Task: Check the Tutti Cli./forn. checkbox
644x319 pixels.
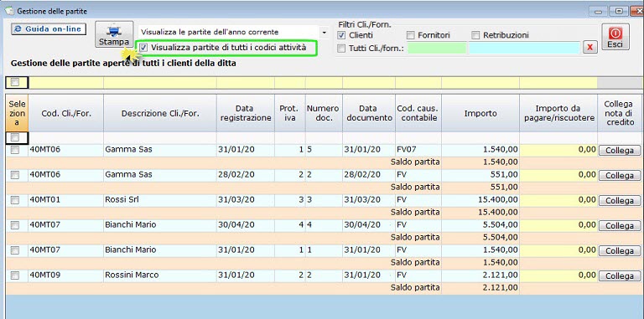Action: [341, 49]
